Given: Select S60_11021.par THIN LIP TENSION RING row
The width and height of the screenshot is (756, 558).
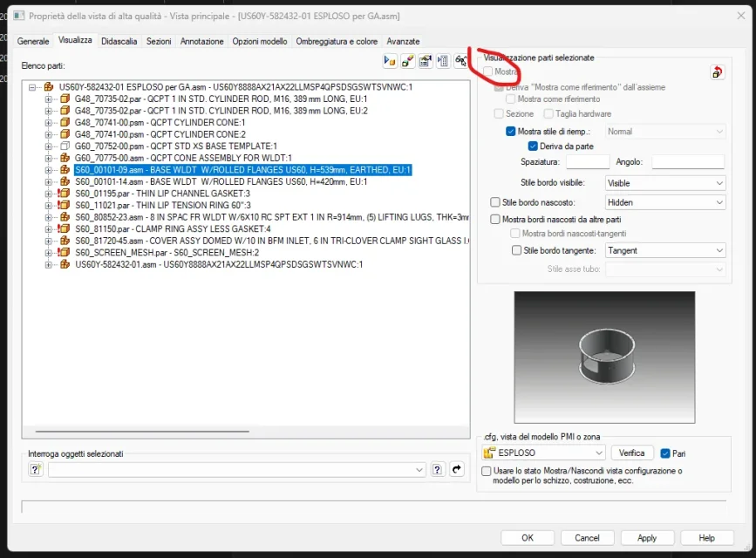Looking at the screenshot, I should (162, 206).
